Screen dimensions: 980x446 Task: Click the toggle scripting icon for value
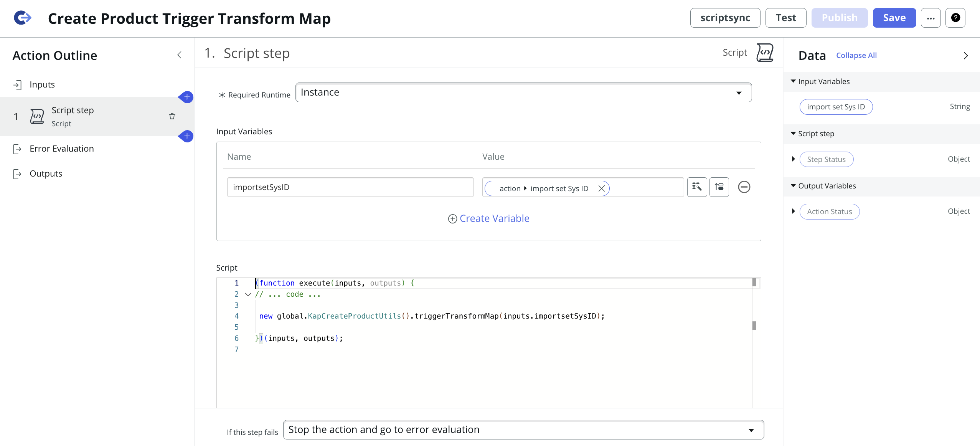719,187
